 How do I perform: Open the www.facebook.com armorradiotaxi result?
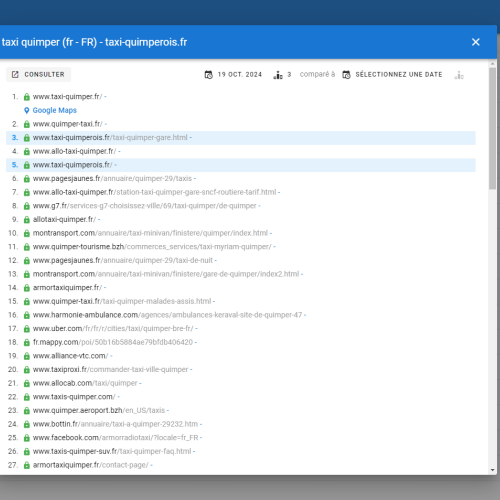(115, 438)
